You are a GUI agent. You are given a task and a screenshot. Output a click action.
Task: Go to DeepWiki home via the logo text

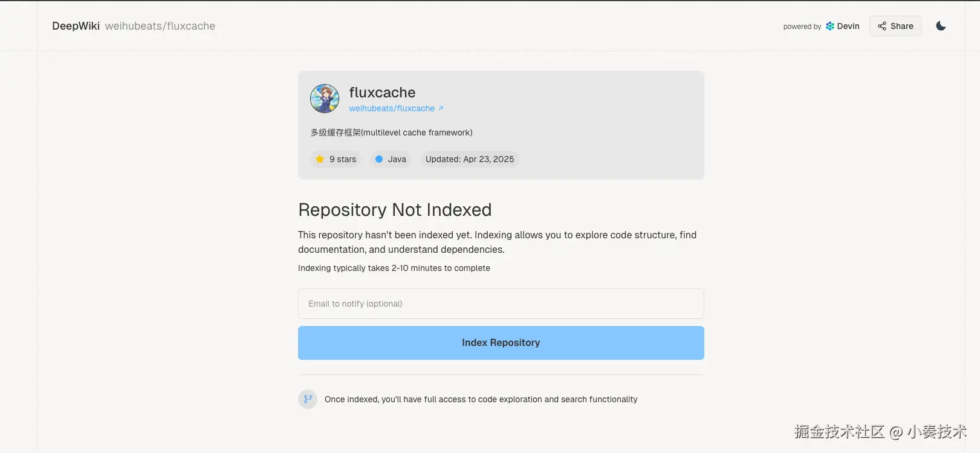(76, 26)
